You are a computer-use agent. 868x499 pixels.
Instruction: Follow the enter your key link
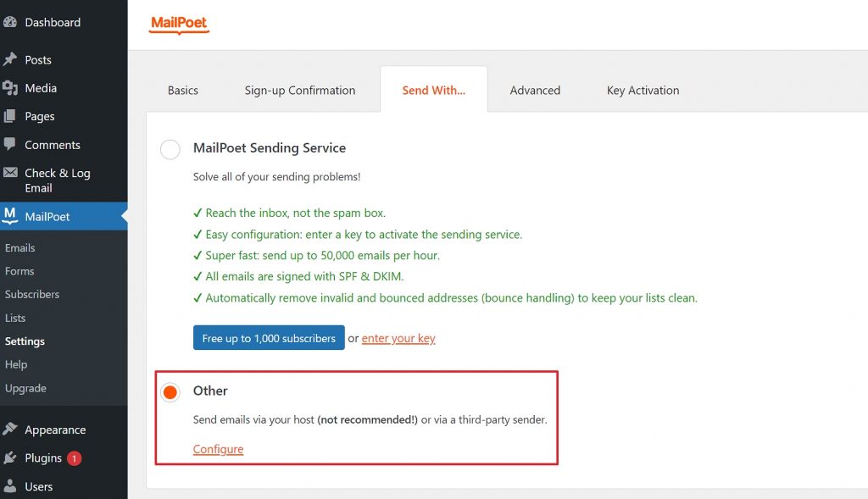(398, 338)
